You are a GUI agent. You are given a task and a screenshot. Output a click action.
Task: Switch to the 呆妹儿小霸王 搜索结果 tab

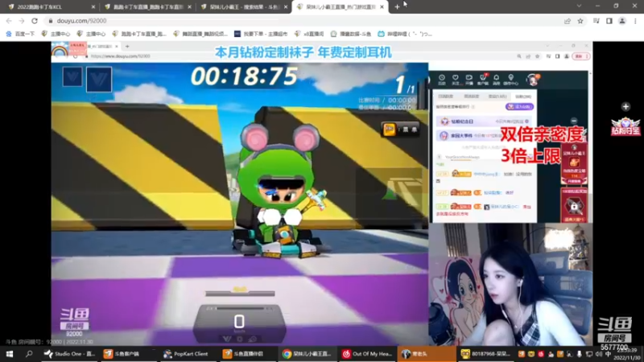click(x=244, y=7)
